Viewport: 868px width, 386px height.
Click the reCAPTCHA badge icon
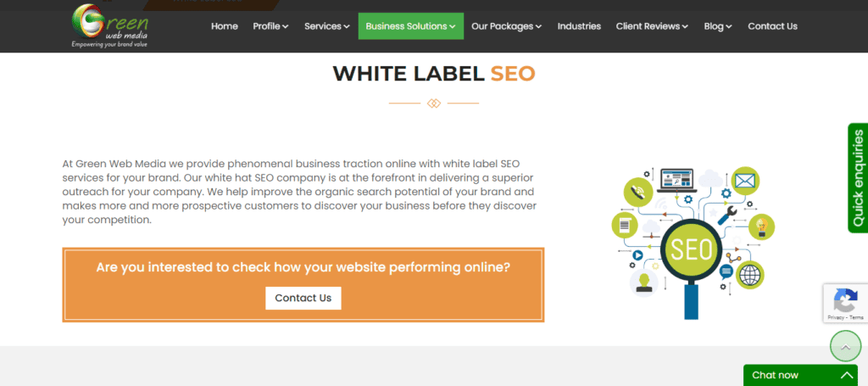coord(846,300)
